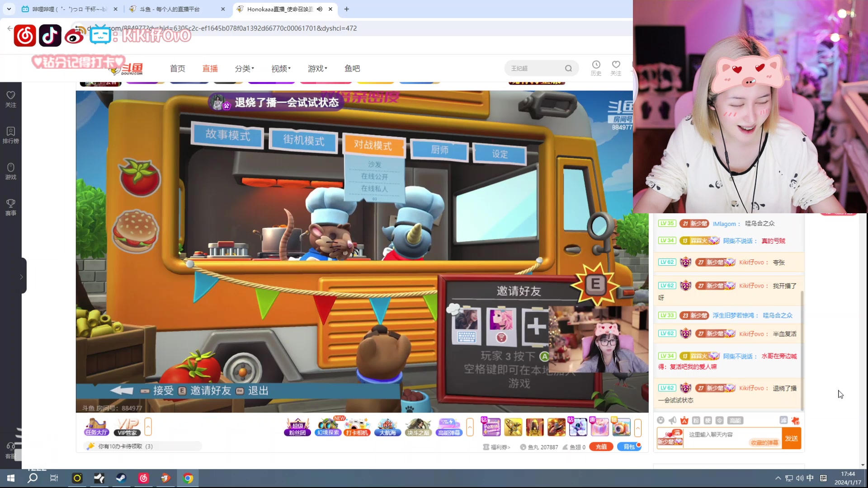Open the 幻境探索 activity icon
The width and height of the screenshot is (868, 488).
328,427
